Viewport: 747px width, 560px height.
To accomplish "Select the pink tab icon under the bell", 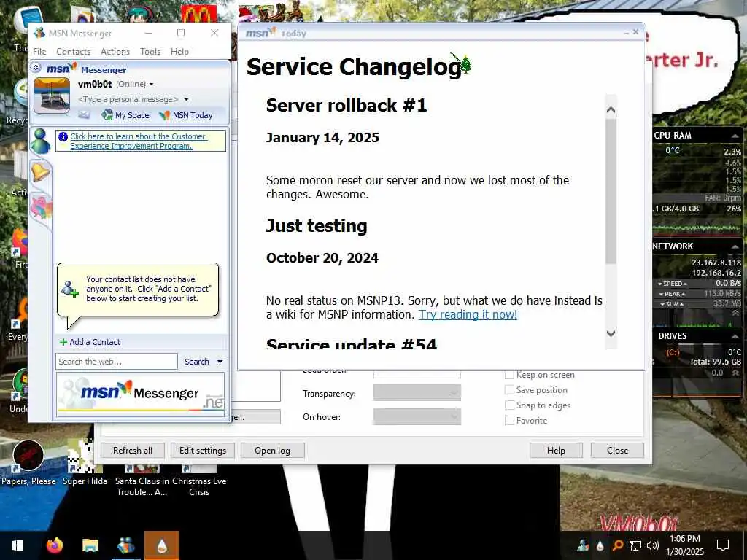I will coord(41,208).
